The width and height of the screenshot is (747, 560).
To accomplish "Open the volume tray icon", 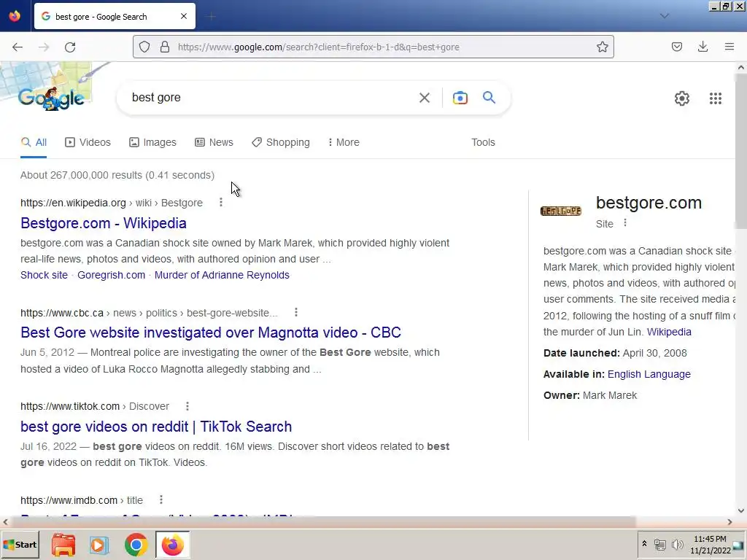I will 677,544.
